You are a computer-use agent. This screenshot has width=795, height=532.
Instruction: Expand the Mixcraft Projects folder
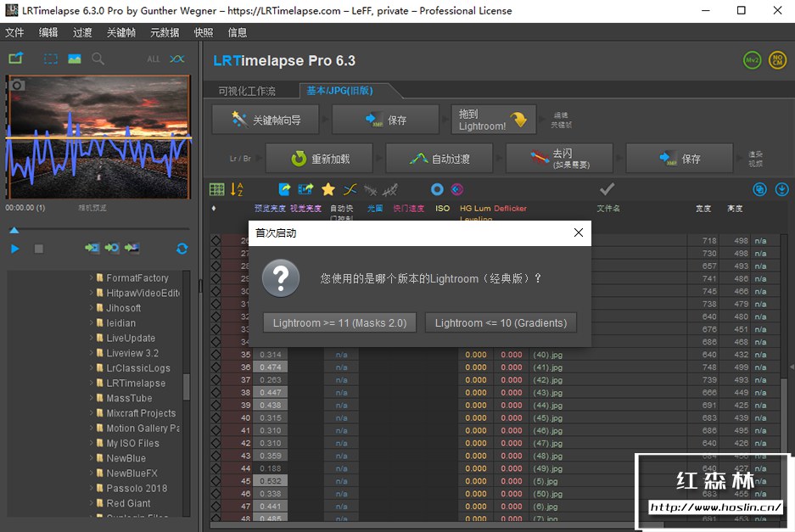tap(92, 413)
